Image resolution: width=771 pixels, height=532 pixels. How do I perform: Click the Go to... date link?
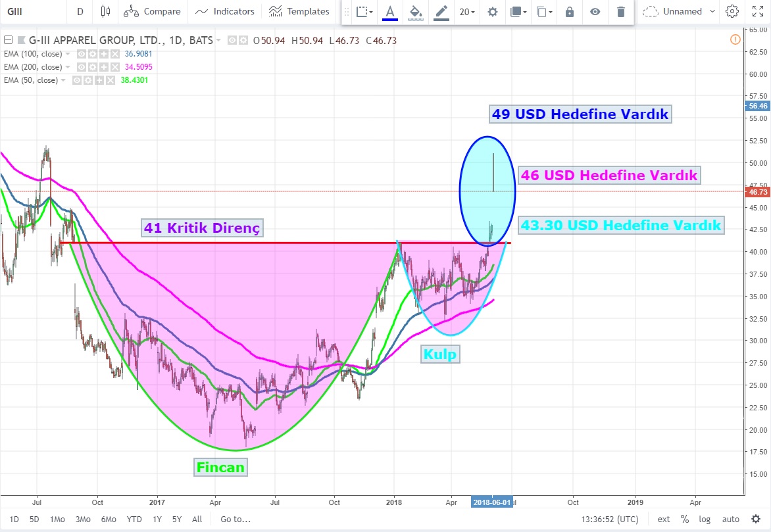(x=236, y=519)
